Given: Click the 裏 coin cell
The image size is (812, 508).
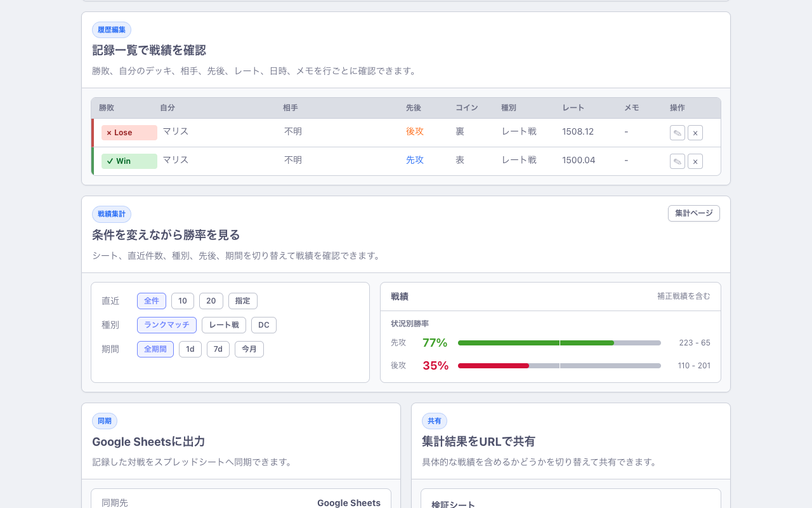Looking at the screenshot, I should pyautogui.click(x=460, y=131).
